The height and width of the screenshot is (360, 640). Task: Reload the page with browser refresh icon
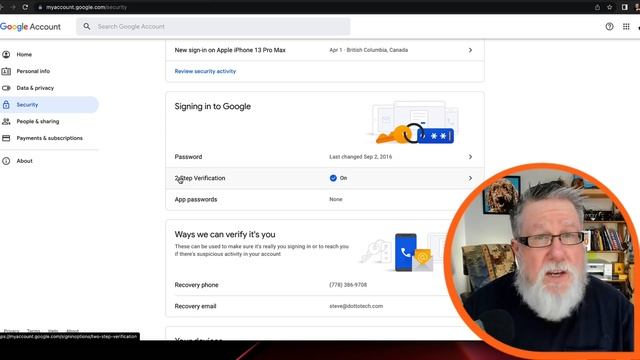pos(25,7)
